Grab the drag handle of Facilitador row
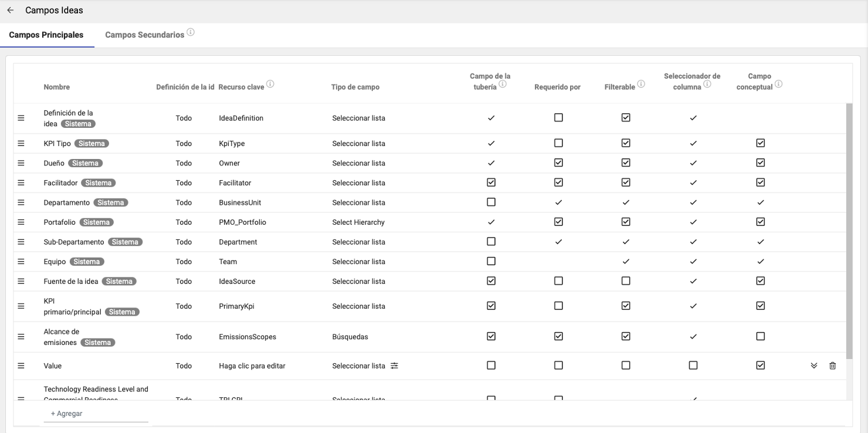The image size is (868, 433). pyautogui.click(x=21, y=183)
